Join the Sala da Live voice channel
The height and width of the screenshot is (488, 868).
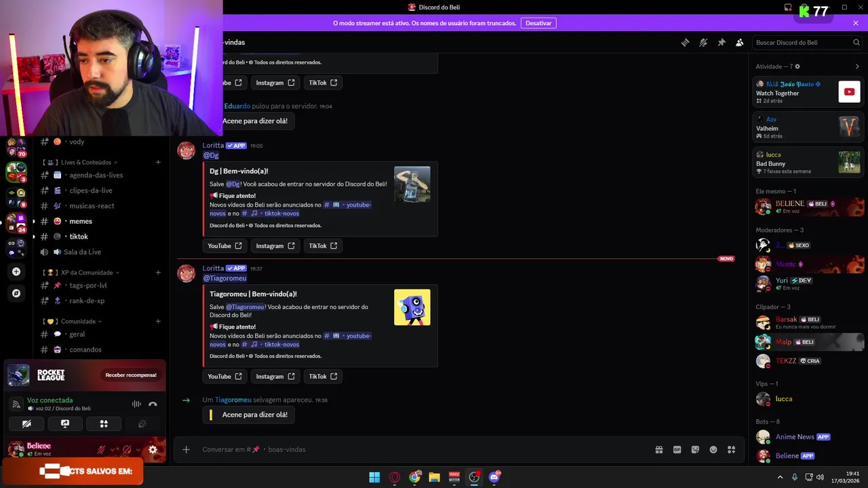click(100, 252)
